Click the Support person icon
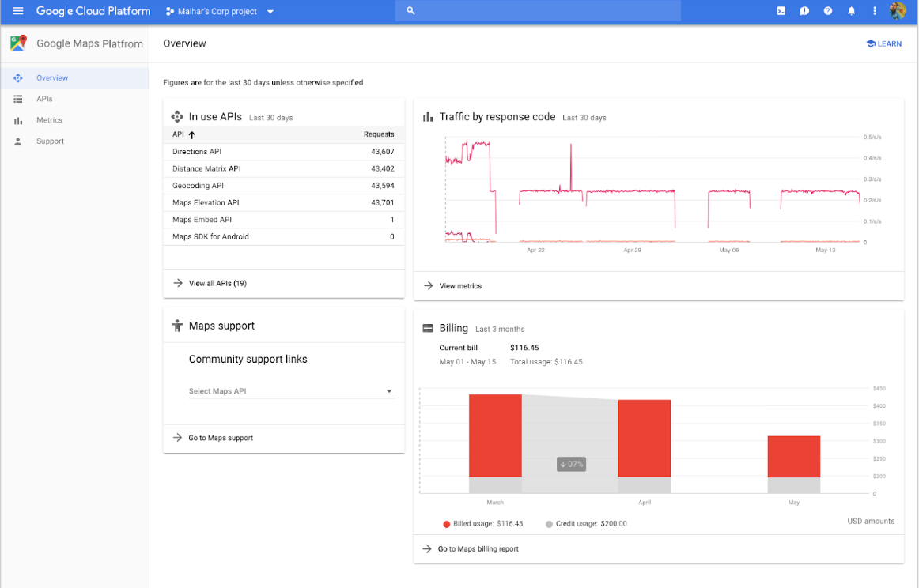This screenshot has width=919, height=588. [x=18, y=141]
